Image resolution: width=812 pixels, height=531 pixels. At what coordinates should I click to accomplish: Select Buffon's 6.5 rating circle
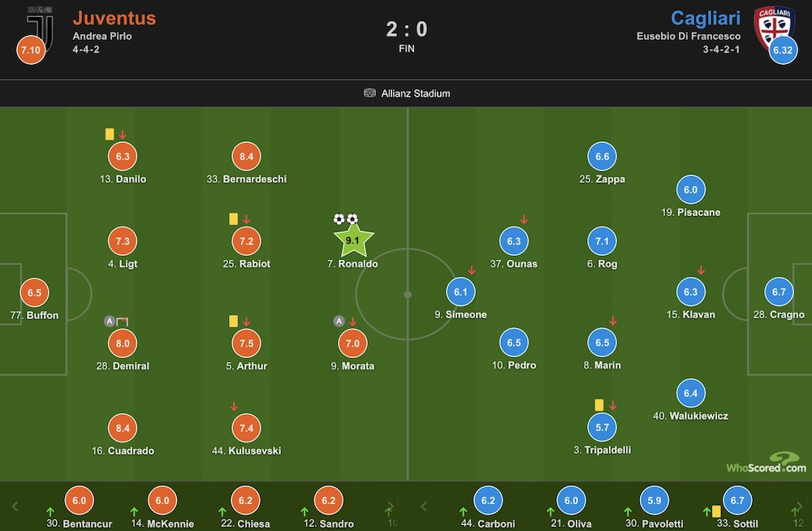click(x=34, y=292)
